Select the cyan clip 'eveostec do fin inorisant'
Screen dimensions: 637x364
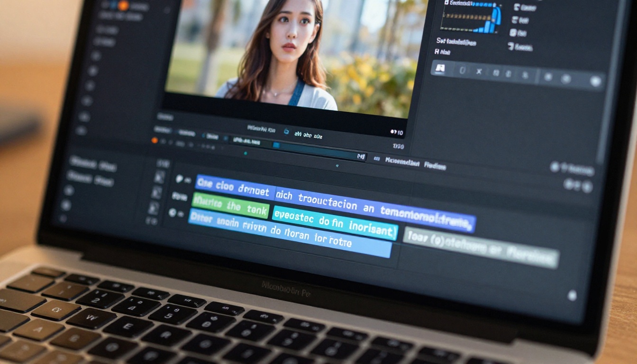point(335,223)
